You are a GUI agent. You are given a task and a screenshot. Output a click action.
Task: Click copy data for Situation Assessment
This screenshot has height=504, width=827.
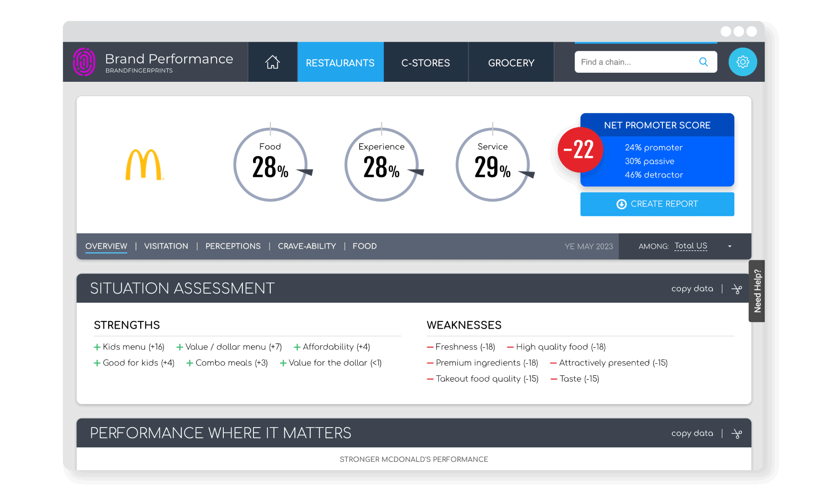[x=692, y=289]
